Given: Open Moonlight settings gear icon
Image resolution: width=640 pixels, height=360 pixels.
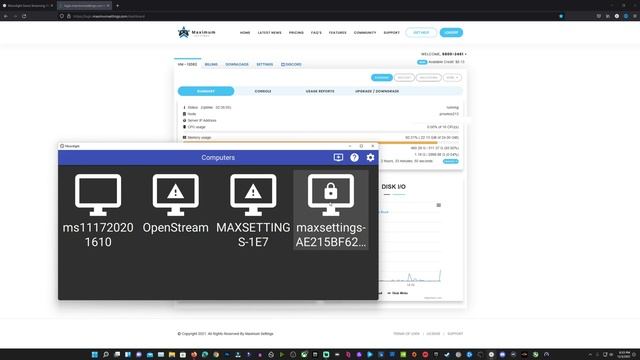Looking at the screenshot, I should click(x=370, y=158).
